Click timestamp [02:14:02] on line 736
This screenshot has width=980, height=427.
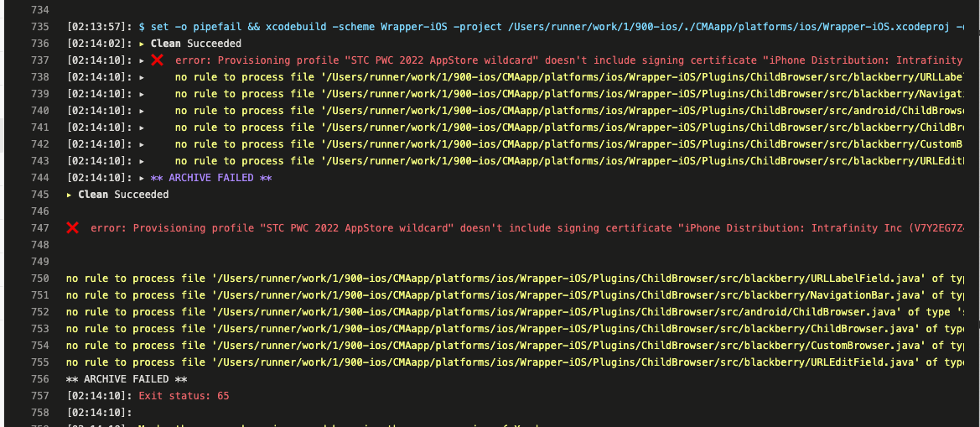point(100,44)
